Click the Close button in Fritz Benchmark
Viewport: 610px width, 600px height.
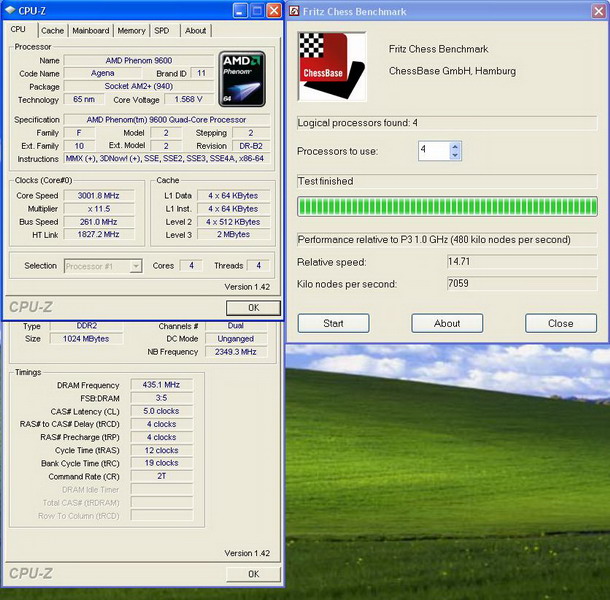561,323
